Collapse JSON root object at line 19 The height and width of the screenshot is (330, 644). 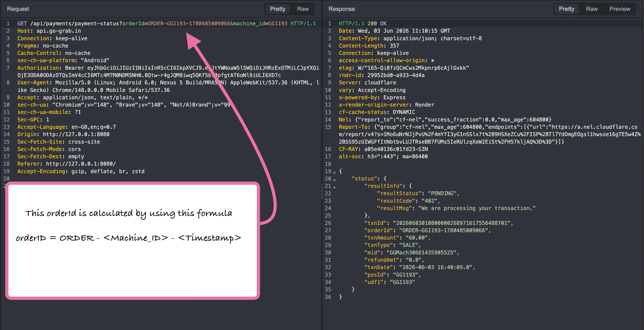[x=334, y=172]
